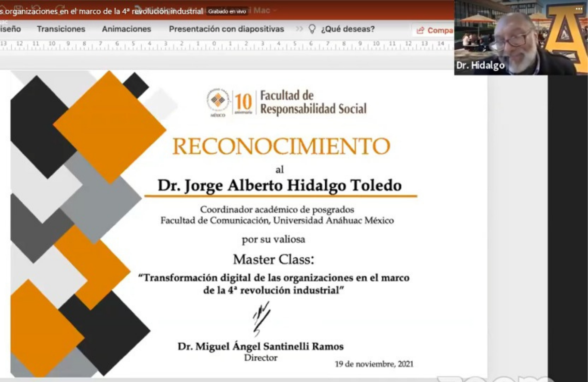Click the ¿Qué deseas? search field
588x382 pixels.
click(x=348, y=29)
